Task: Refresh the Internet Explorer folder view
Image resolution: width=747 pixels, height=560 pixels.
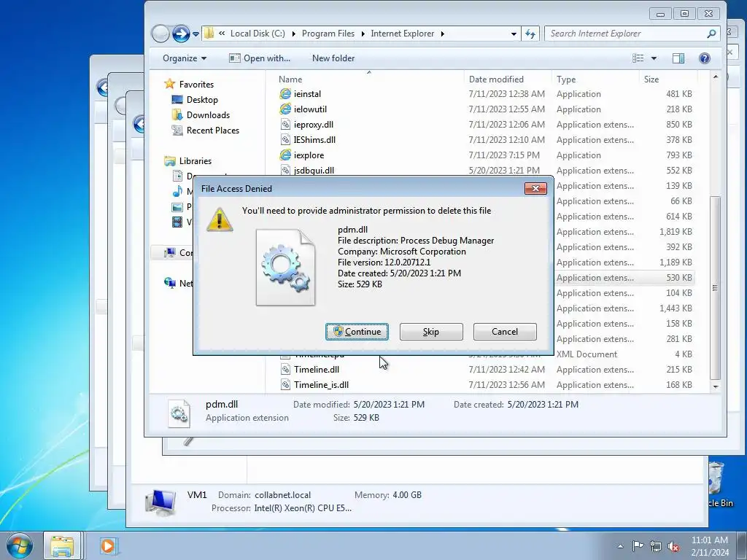Action: coord(530,34)
